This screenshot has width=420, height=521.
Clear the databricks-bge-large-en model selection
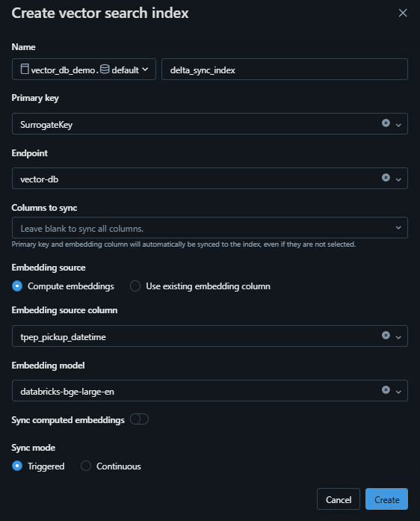386,389
